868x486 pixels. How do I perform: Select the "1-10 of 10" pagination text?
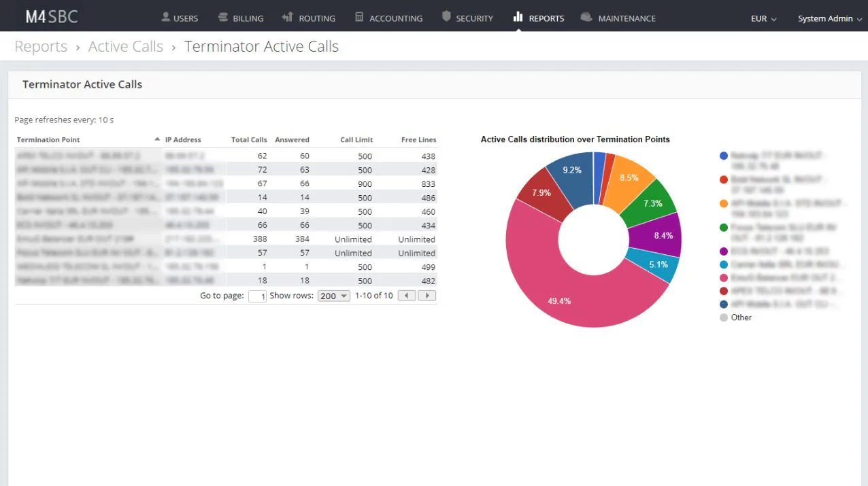374,296
